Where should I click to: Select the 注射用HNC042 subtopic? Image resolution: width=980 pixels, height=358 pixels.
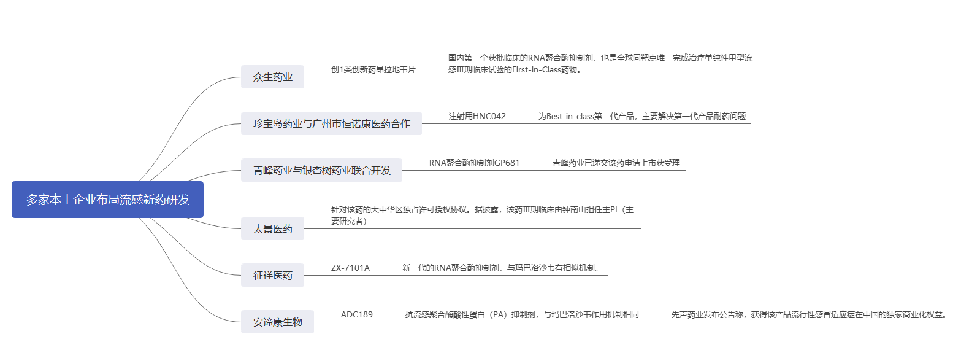477,116
